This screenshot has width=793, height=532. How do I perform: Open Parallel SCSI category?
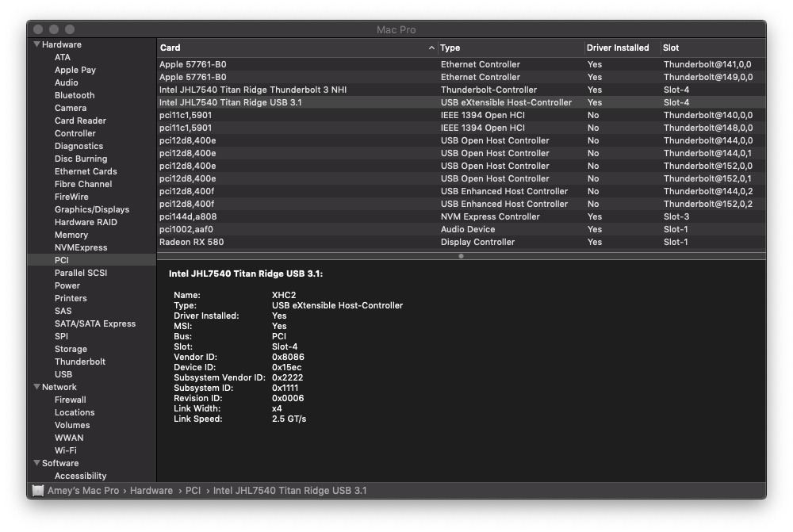pyautogui.click(x=81, y=273)
